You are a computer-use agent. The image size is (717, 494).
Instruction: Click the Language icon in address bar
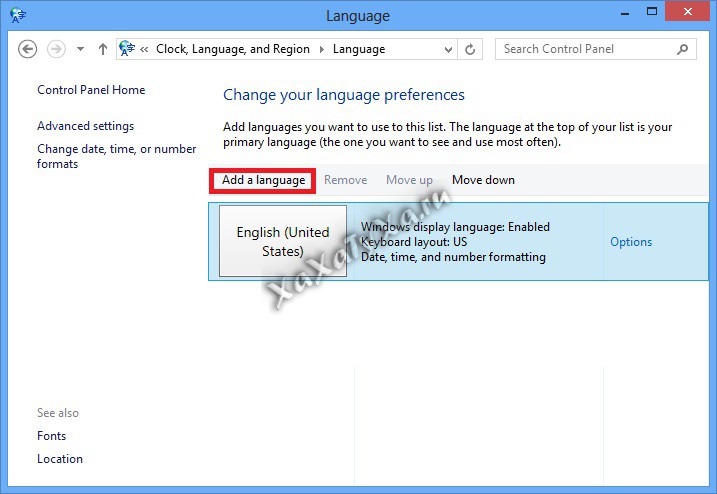(x=127, y=48)
